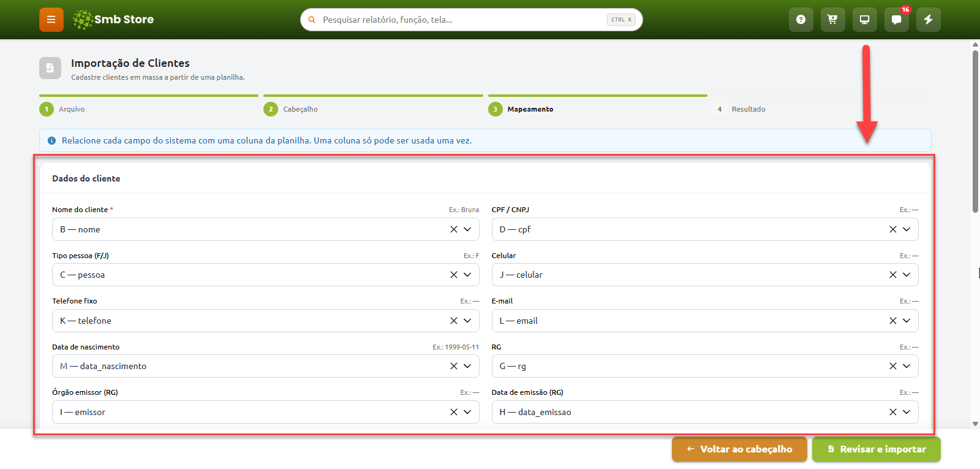980x469 pixels.
Task: Remove the 'L — email' mapping
Action: 893,321
